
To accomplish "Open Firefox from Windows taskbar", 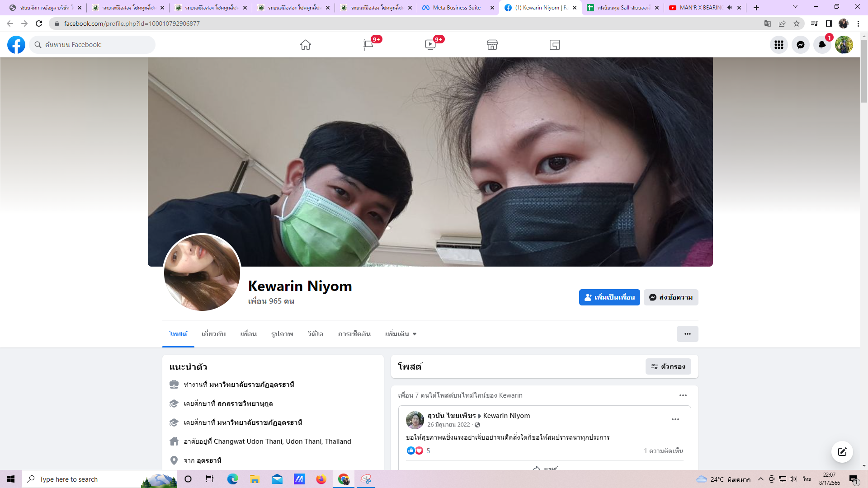I will [321, 479].
